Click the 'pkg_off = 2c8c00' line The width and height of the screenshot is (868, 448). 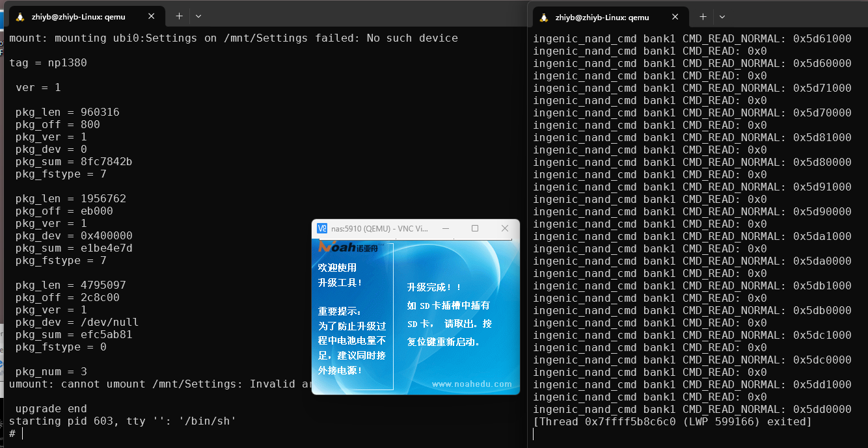68,298
